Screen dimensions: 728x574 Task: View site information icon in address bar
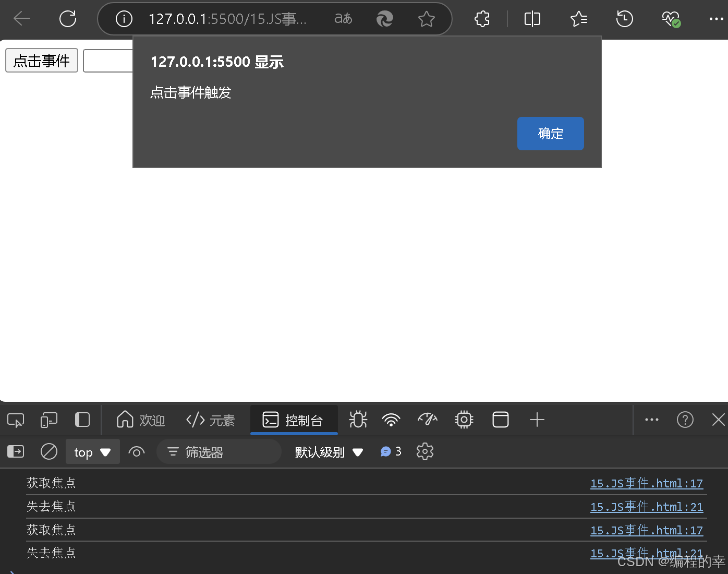click(124, 19)
